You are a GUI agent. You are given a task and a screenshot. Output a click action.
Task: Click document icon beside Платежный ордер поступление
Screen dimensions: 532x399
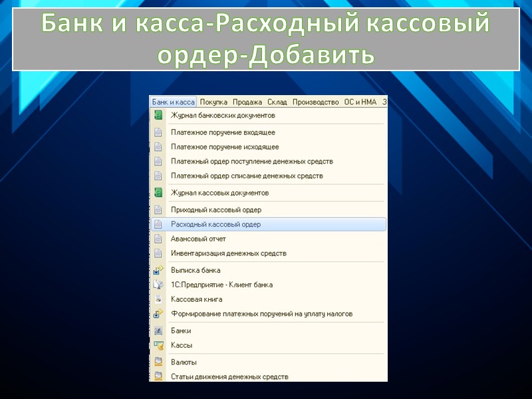point(158,162)
